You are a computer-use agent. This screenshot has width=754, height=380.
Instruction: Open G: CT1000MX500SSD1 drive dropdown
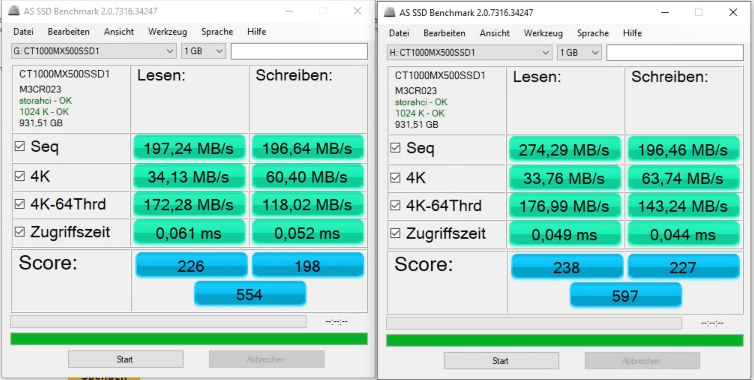[x=94, y=51]
